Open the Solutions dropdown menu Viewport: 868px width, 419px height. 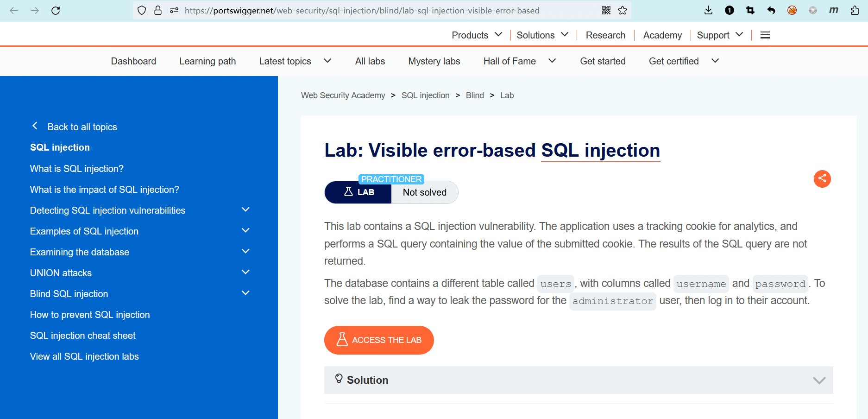tap(542, 35)
